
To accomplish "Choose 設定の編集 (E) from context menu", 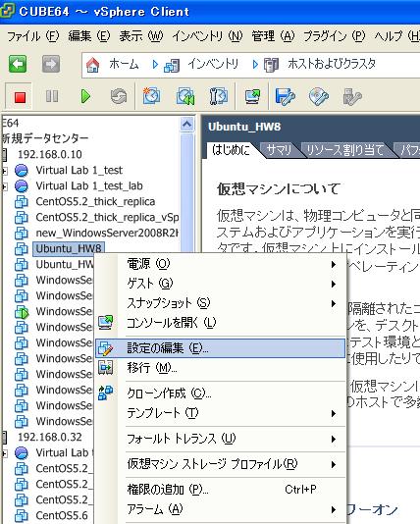I will (220, 348).
